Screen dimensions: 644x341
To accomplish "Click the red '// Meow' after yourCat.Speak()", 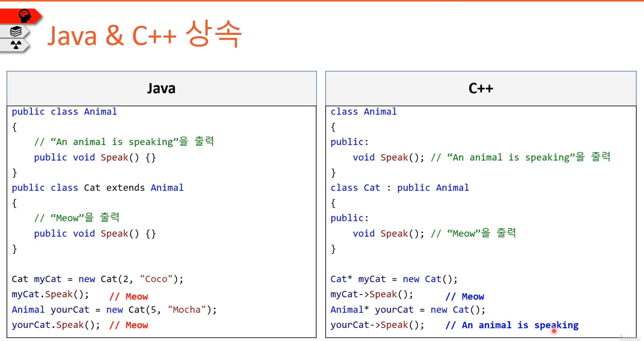I will [129, 325].
